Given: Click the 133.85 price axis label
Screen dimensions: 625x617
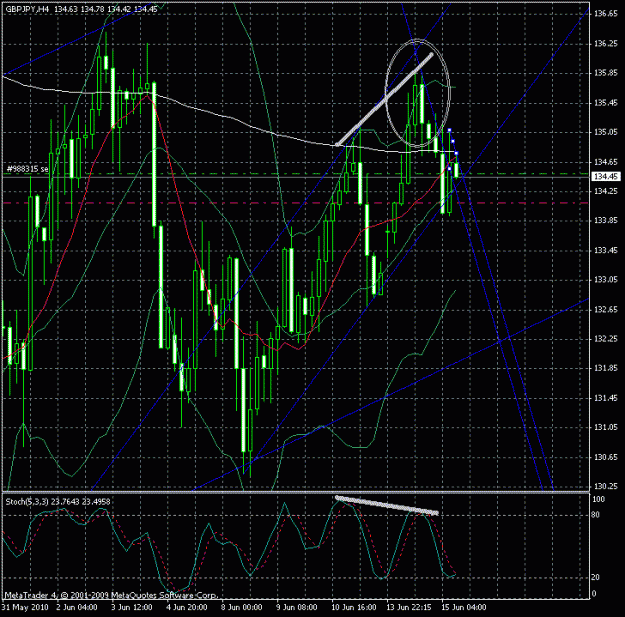Looking at the screenshot, I should point(605,221).
